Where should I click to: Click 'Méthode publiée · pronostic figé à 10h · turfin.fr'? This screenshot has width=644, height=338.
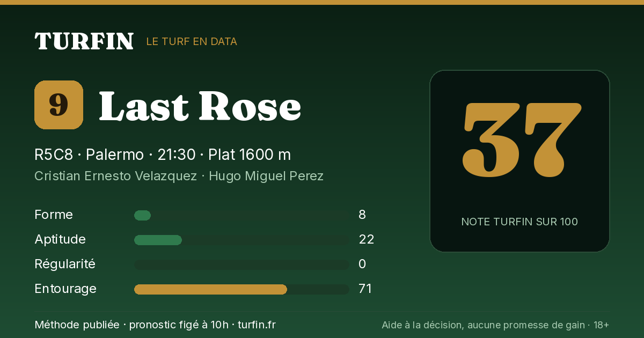[x=155, y=325]
